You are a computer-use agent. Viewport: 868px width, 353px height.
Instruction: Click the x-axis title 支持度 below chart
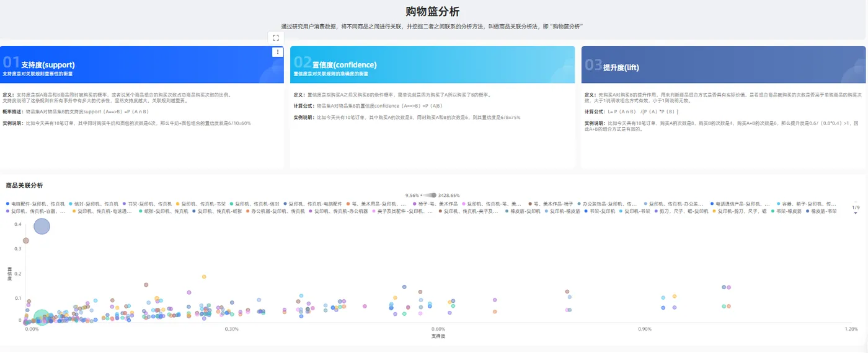(438, 336)
